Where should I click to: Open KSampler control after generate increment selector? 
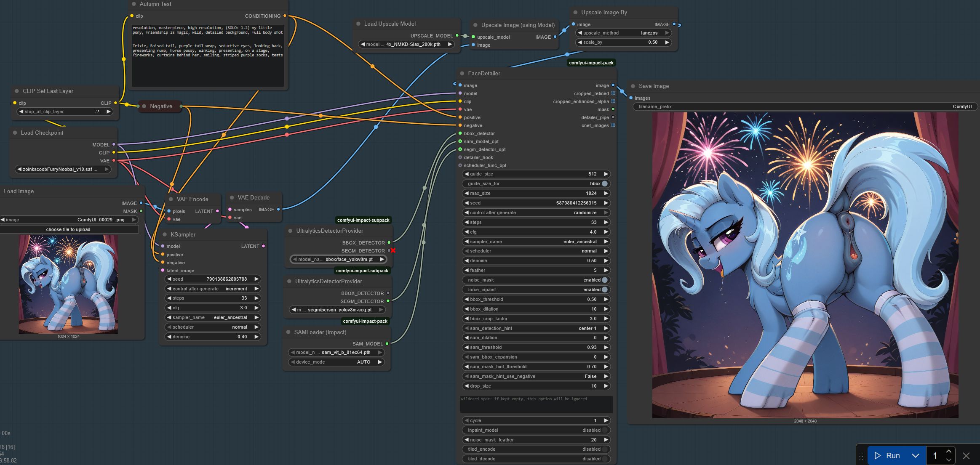[213, 289]
